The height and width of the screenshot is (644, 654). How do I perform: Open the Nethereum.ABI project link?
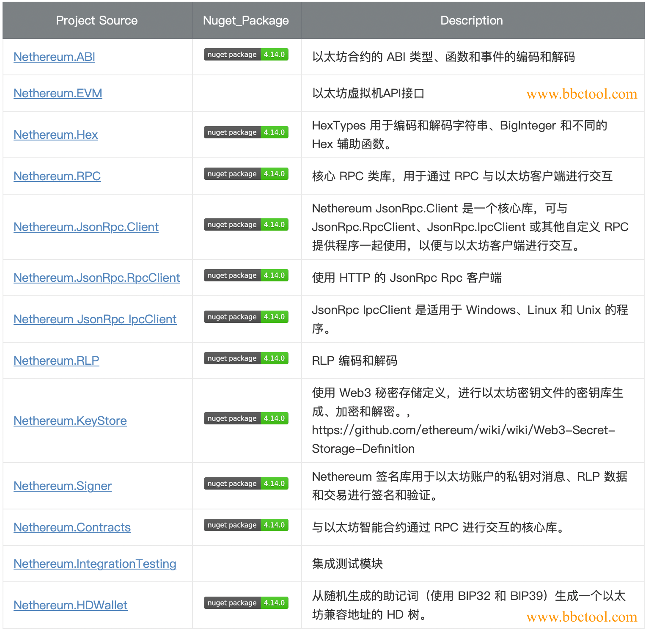coord(54,57)
